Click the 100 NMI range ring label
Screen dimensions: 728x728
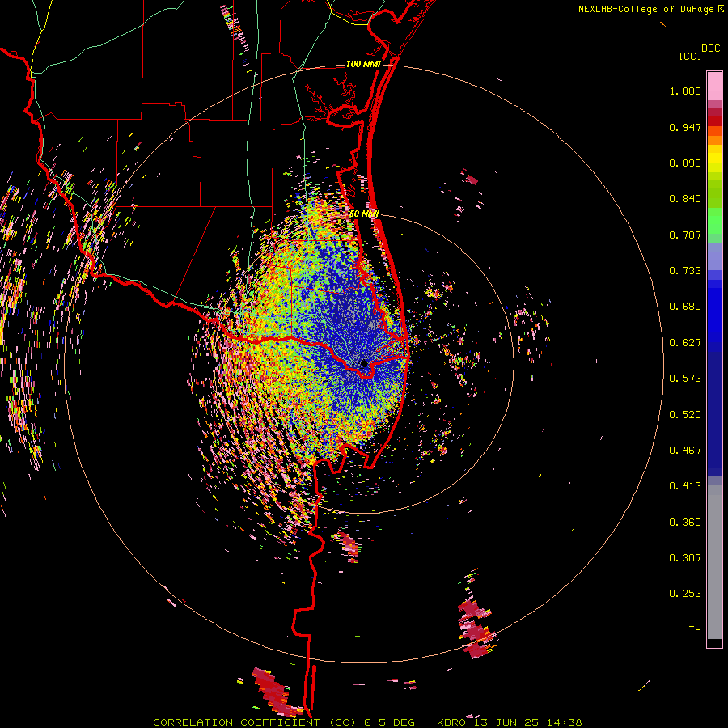tap(362, 64)
